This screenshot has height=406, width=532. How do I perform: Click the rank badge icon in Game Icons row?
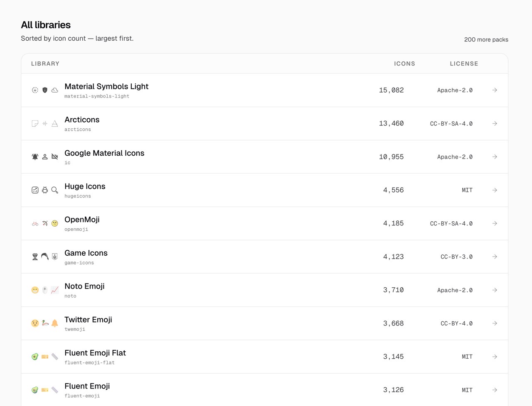pyautogui.click(x=55, y=257)
